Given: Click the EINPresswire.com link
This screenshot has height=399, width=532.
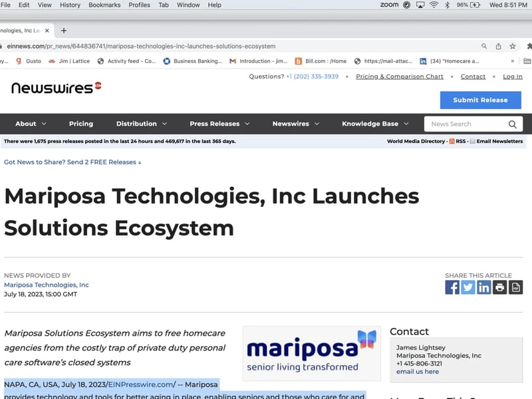Looking at the screenshot, I should pos(142,384).
